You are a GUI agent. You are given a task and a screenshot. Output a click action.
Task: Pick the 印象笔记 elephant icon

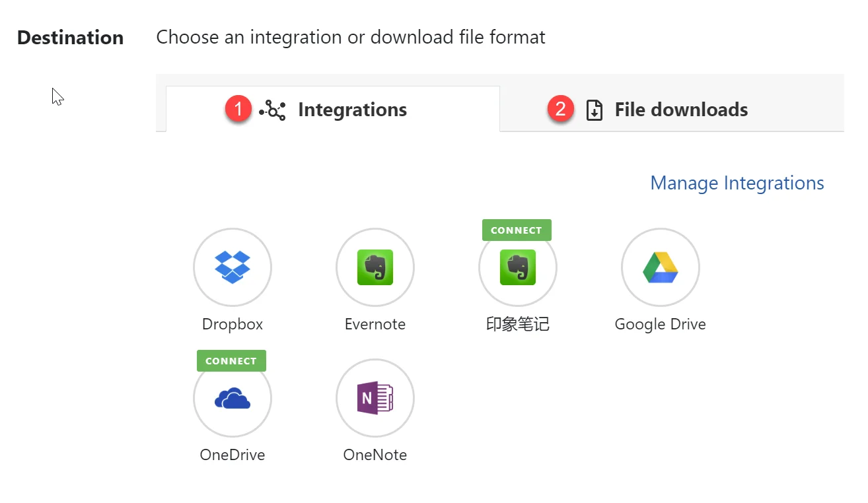pos(518,267)
